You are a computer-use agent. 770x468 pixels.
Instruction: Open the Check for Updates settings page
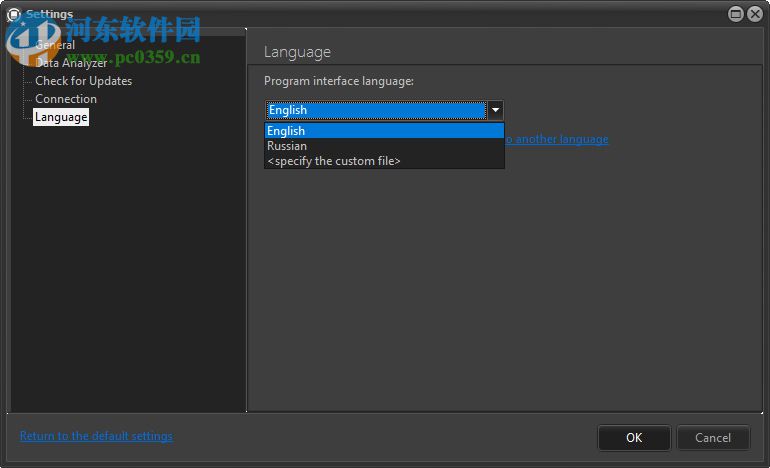pos(83,81)
